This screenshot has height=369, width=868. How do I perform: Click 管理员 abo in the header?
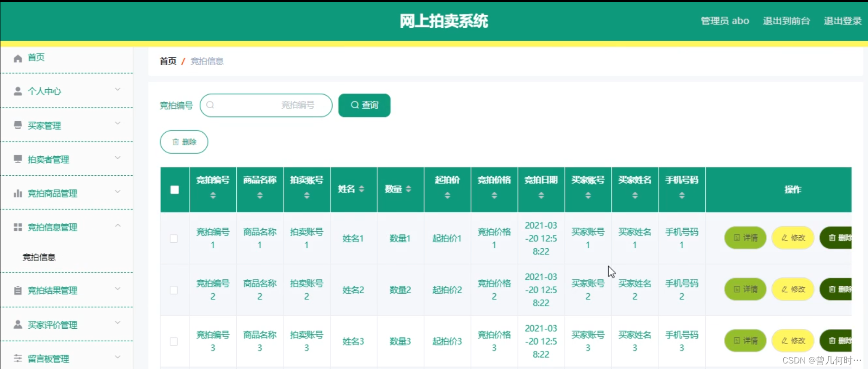click(725, 21)
